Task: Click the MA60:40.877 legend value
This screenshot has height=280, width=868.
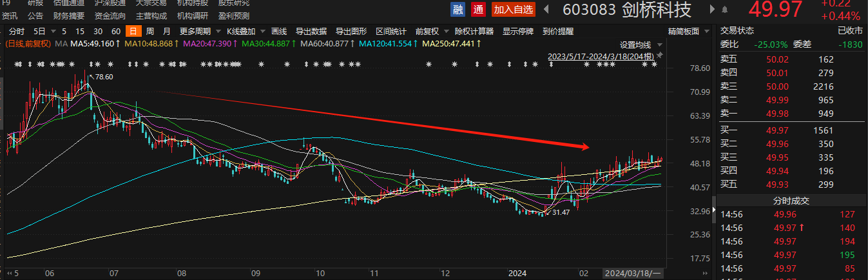Action: pos(327,43)
